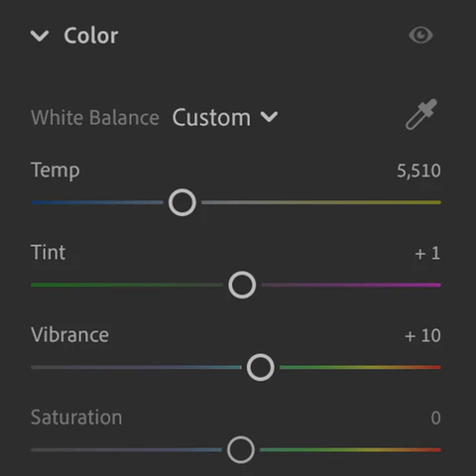Click the blue end of Temp track
Viewport: 476px width, 476px height.
43,202
